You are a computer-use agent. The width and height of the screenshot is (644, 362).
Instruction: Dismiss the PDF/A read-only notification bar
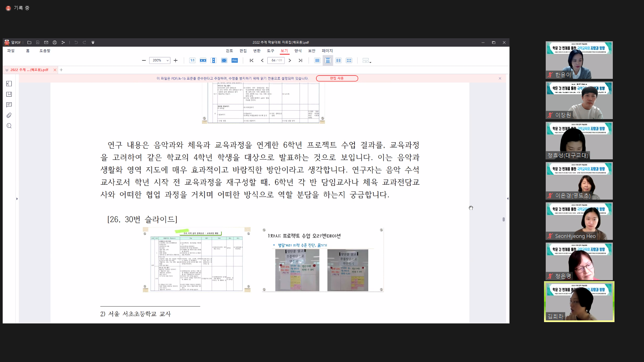click(500, 79)
